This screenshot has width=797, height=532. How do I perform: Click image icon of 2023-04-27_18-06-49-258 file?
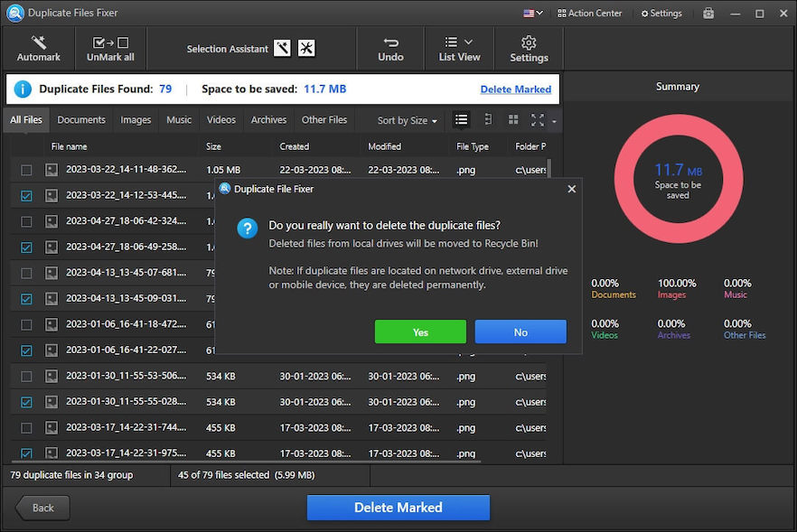click(52, 247)
